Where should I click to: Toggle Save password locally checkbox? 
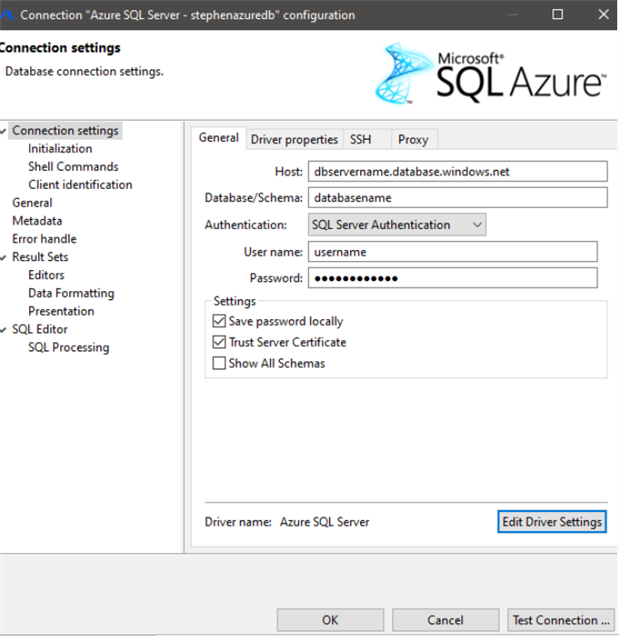pos(219,321)
